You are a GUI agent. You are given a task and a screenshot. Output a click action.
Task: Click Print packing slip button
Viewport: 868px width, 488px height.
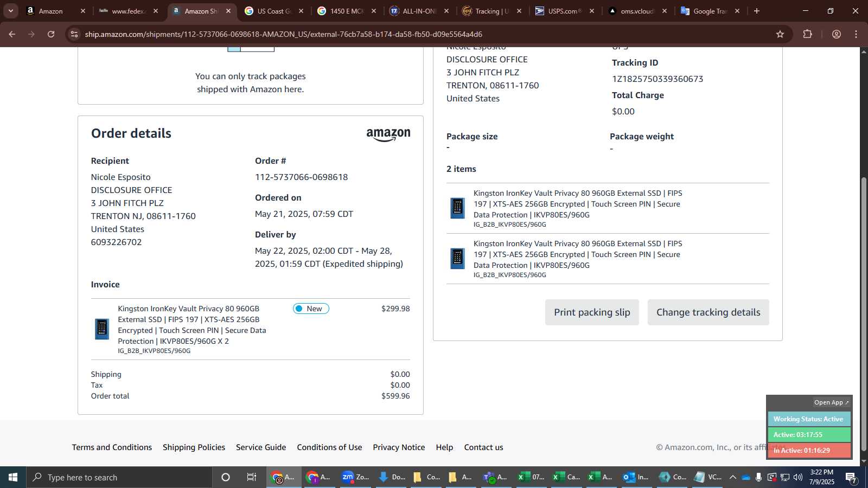[592, 312]
